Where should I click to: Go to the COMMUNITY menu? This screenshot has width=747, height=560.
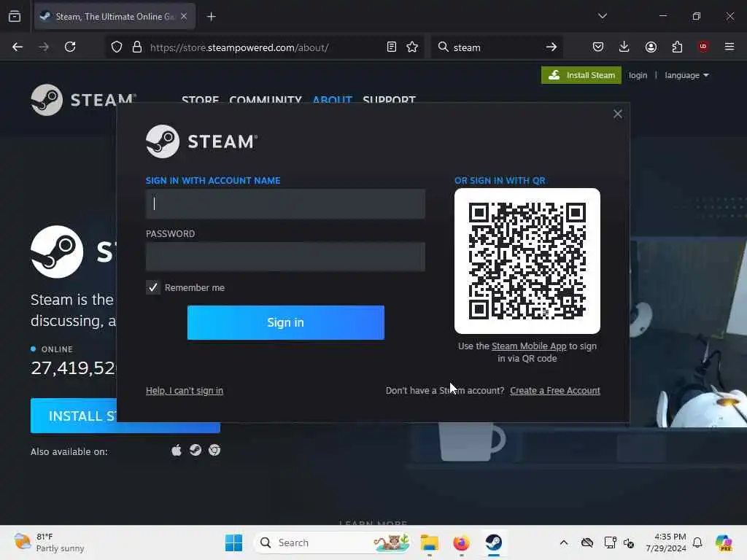[x=266, y=99]
